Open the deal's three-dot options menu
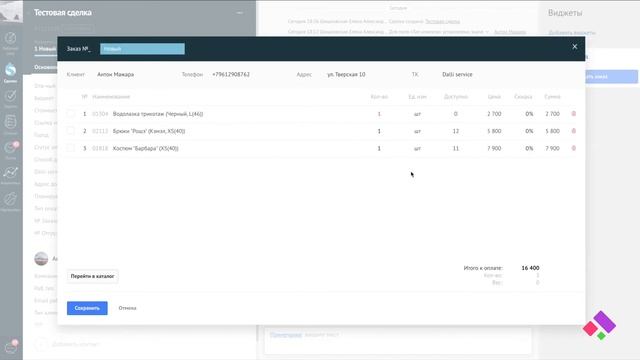Viewport: 640px width, 360px height. pyautogui.click(x=240, y=13)
